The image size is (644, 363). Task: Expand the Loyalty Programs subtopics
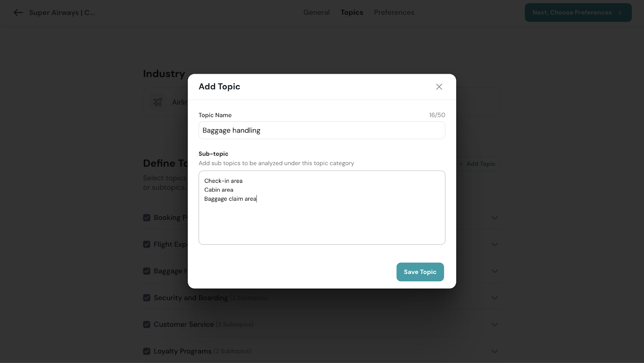click(x=494, y=351)
